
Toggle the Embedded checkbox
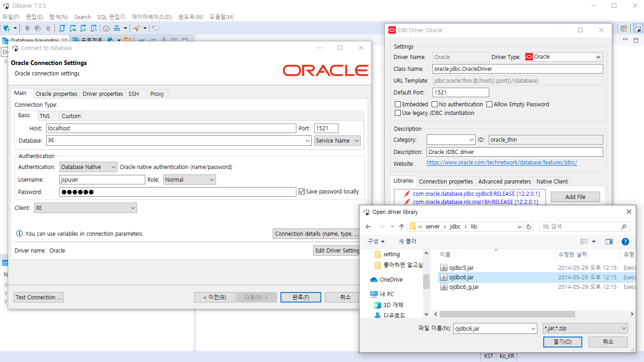(398, 104)
